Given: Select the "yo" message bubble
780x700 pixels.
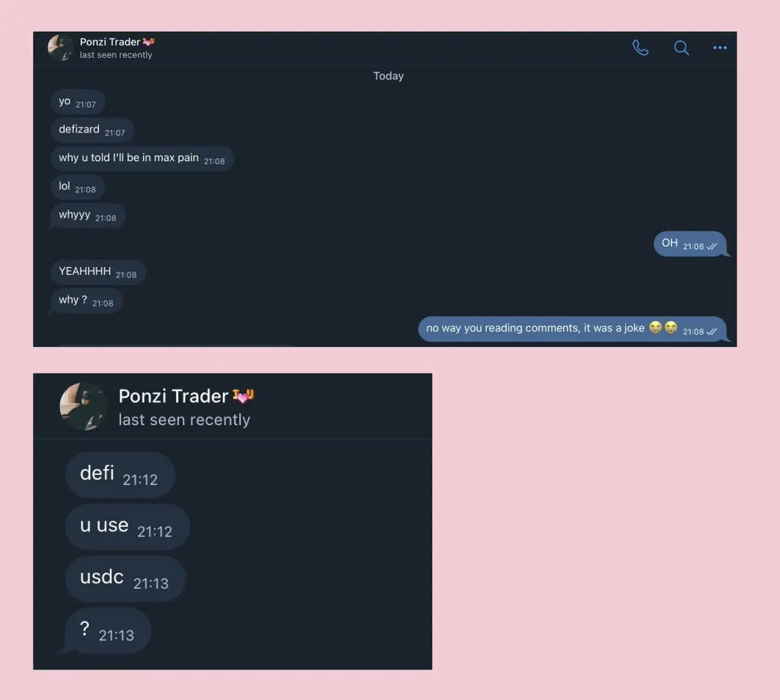Looking at the screenshot, I should point(77,102).
